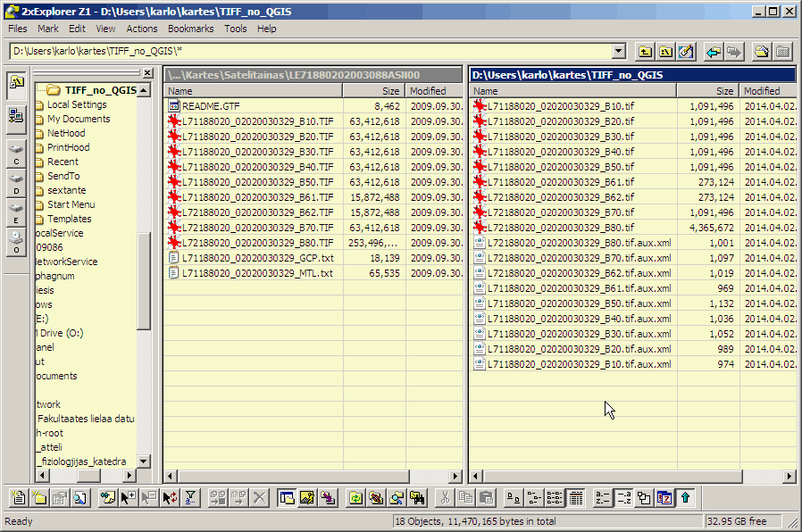Go up one folder level icon

click(x=645, y=52)
